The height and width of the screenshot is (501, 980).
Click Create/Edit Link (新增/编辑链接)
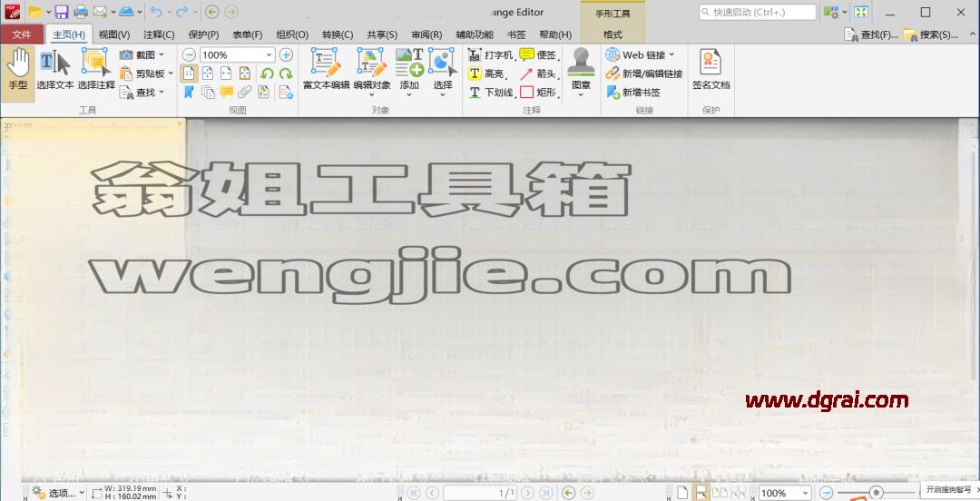643,74
